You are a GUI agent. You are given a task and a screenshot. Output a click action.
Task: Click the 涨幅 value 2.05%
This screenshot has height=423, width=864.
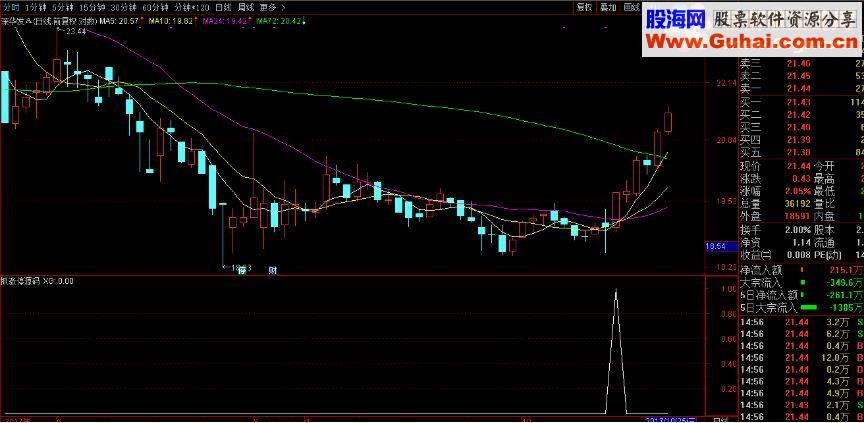tap(797, 191)
